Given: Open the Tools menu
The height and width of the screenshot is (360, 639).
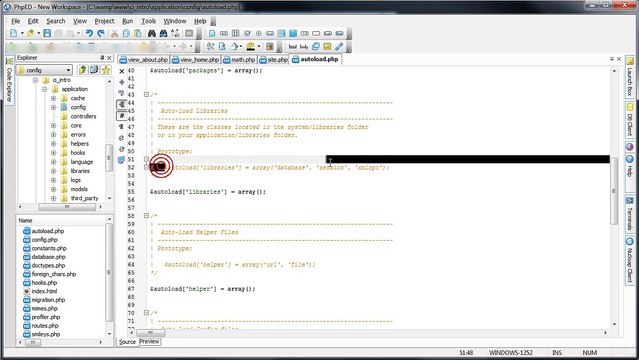Looking at the screenshot, I should pos(148,21).
